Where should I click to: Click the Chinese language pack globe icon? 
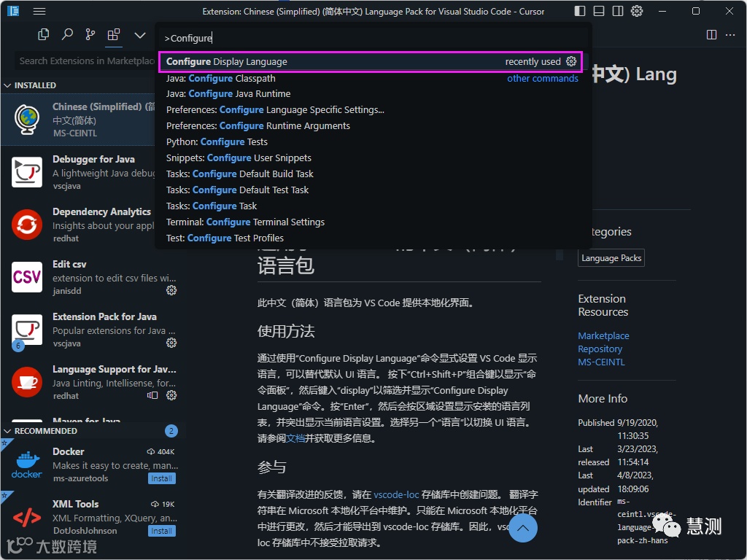pos(27,119)
